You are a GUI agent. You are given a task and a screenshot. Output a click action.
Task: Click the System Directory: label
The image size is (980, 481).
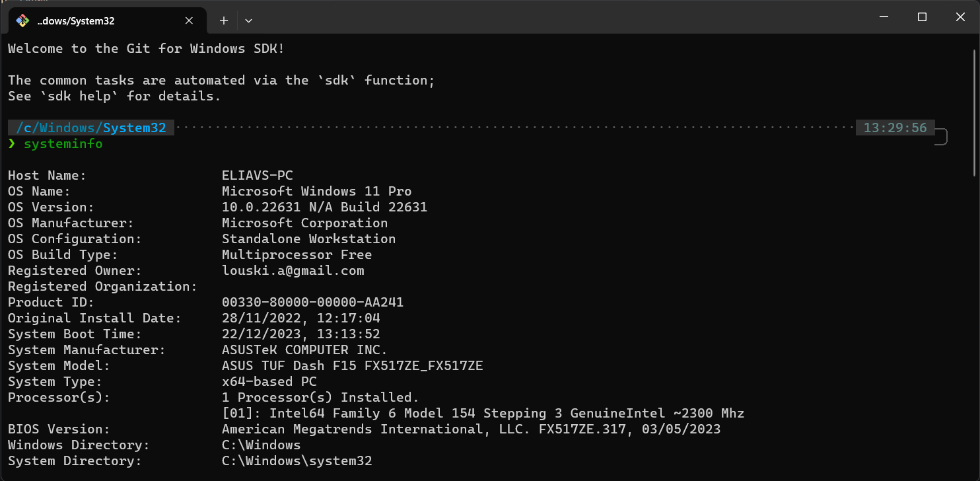coord(75,461)
